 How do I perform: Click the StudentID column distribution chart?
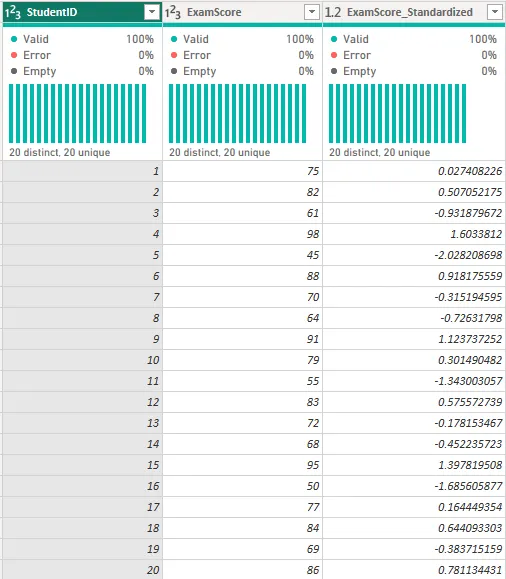(77, 113)
